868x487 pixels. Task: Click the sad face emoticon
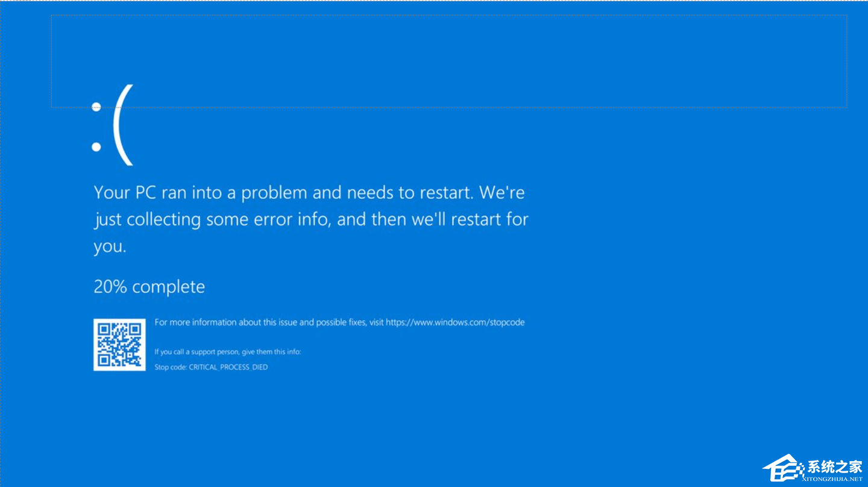(x=112, y=125)
